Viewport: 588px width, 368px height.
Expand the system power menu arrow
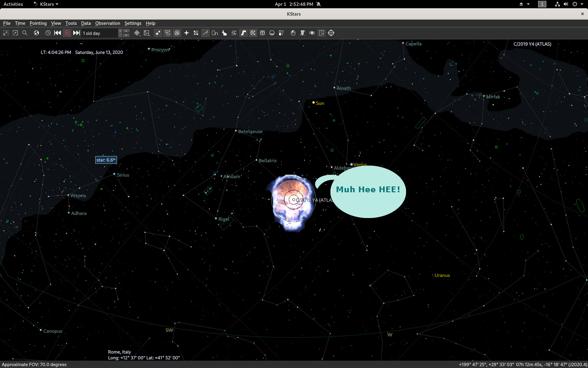582,4
